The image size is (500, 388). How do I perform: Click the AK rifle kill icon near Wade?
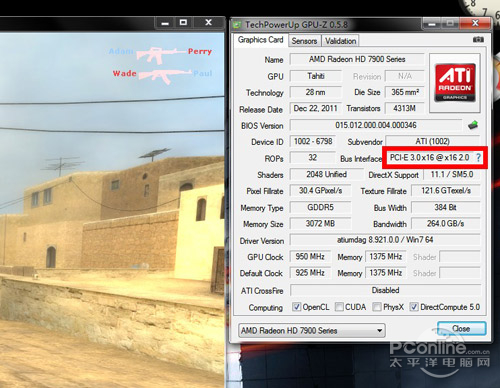pos(164,76)
